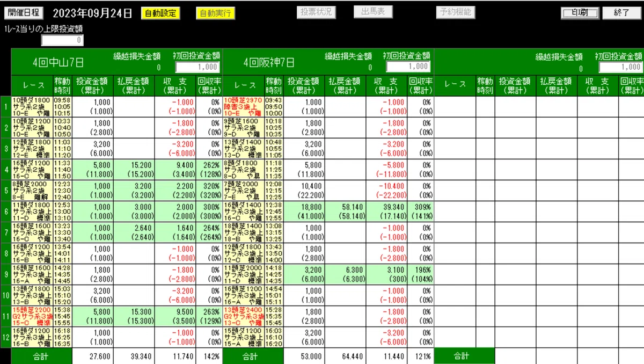Focus the 1レース当りの上限投資額 input field
The width and height of the screenshot is (644, 364).
[63, 40]
